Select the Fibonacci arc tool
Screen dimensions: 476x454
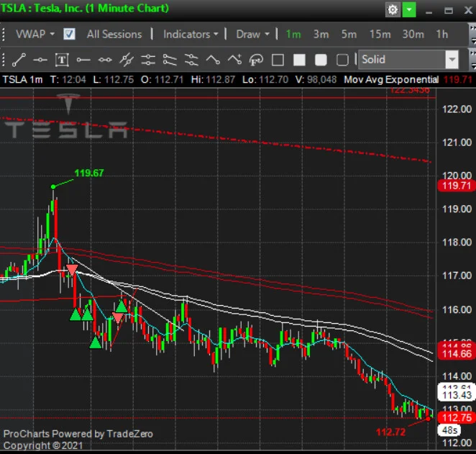(256, 60)
